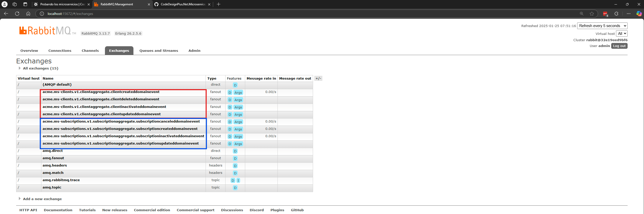Expand Add a new exchange section
The image size is (644, 214).
click(42, 199)
